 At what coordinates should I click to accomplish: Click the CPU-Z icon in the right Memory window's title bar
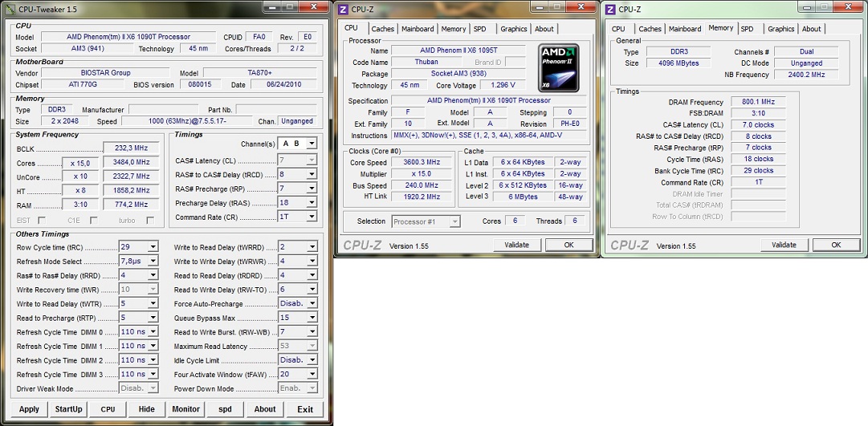click(x=610, y=10)
